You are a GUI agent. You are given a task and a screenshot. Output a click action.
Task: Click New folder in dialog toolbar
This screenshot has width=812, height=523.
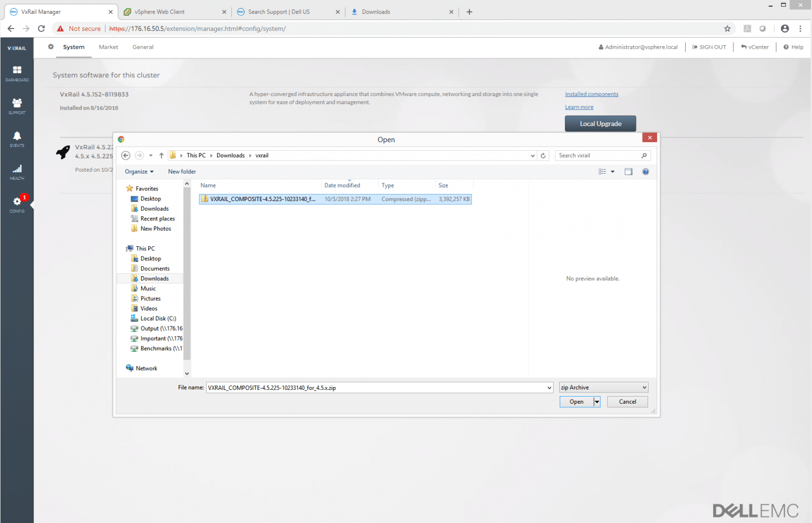182,172
